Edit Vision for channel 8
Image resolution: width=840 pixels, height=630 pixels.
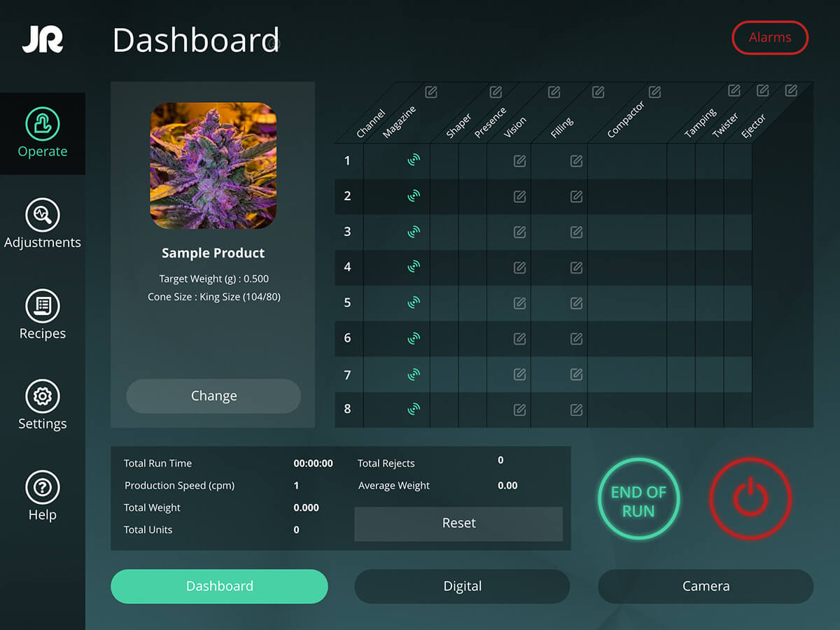coord(520,409)
